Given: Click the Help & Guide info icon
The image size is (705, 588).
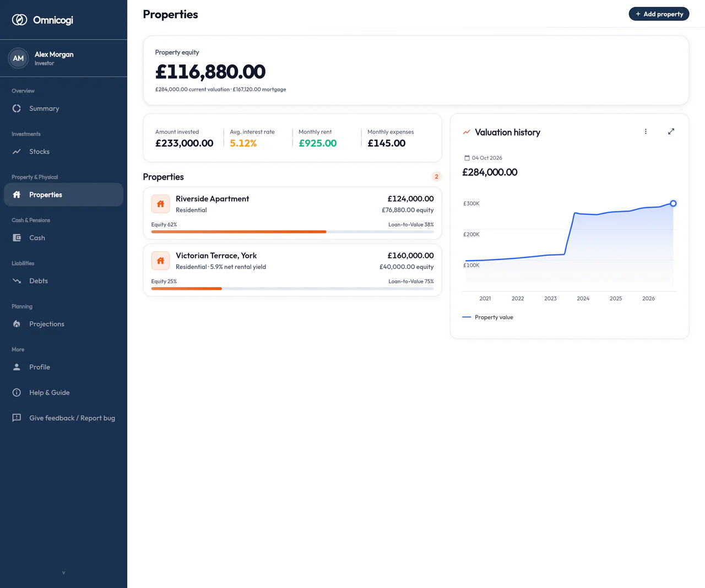Looking at the screenshot, I should click(17, 392).
